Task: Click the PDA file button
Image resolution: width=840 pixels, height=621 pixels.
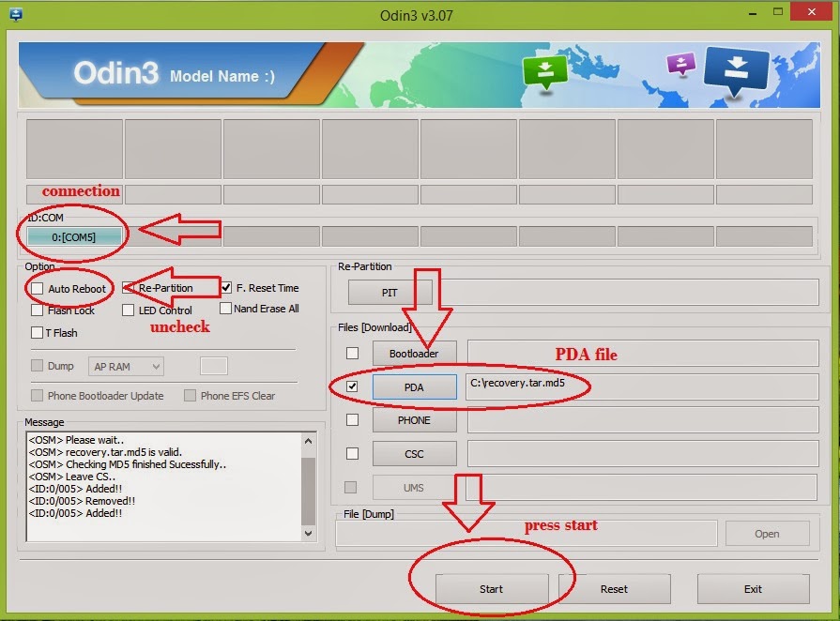Action: click(414, 387)
